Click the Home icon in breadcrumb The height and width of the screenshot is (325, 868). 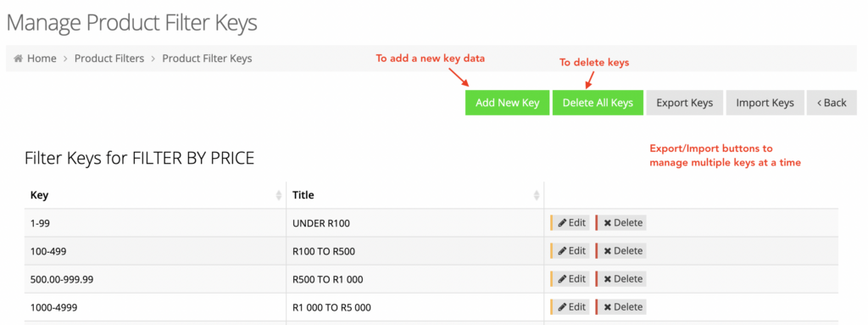(19, 59)
